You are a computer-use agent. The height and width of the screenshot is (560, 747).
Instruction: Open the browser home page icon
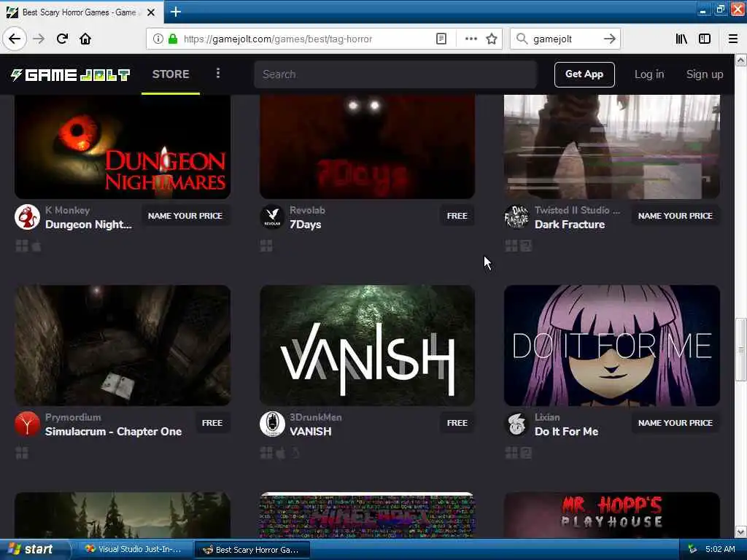[x=85, y=39]
